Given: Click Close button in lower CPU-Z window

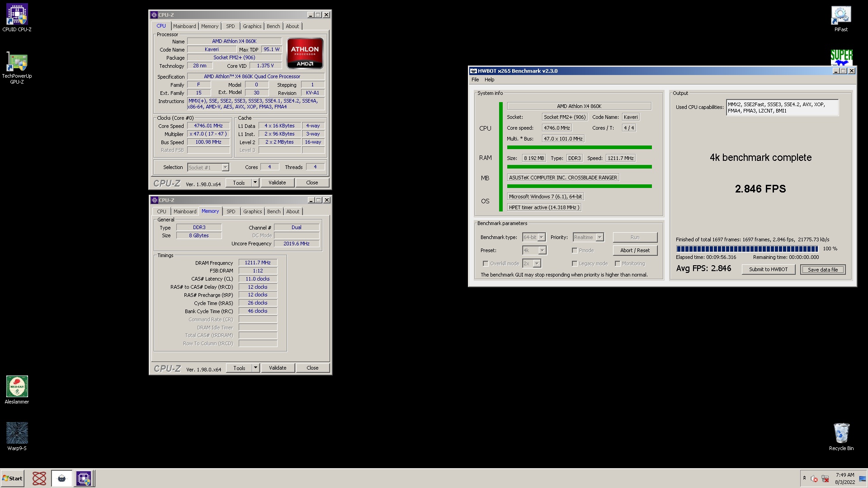Looking at the screenshot, I should point(312,368).
